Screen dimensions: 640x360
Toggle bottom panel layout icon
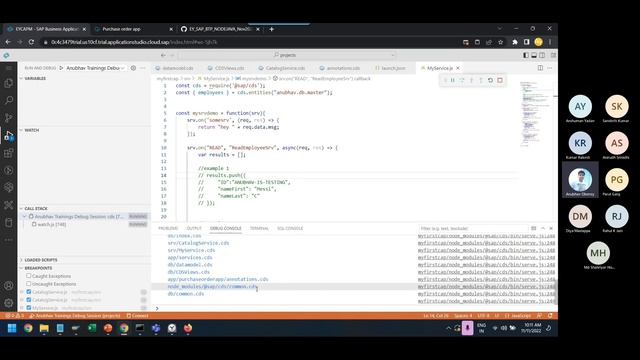(534, 55)
